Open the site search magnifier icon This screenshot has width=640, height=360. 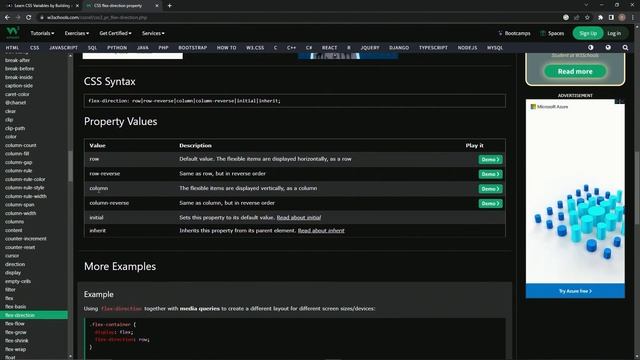click(x=625, y=48)
